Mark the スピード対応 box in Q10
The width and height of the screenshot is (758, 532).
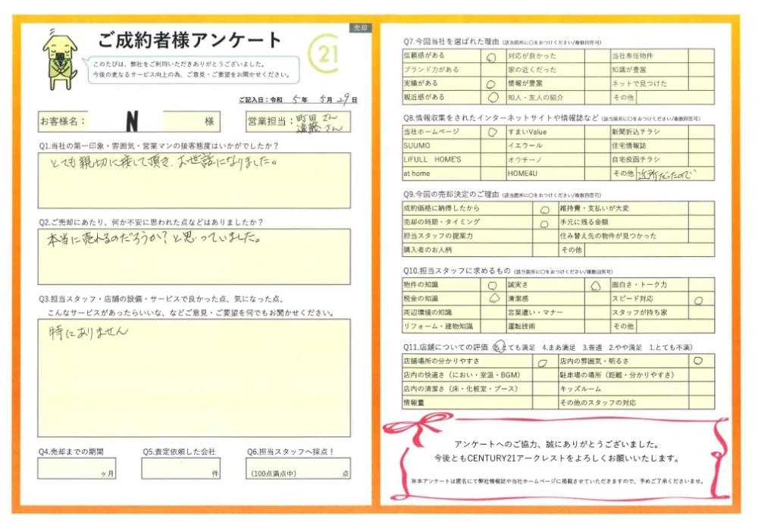[700, 299]
